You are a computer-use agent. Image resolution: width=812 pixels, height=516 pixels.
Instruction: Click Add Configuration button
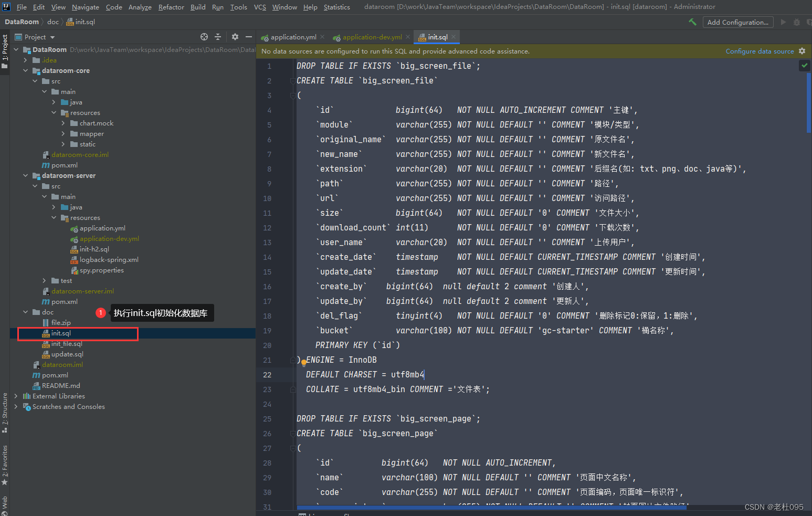737,22
